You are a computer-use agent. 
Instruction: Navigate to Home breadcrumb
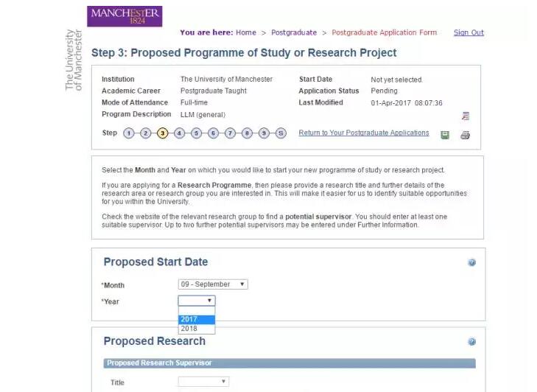[246, 32]
